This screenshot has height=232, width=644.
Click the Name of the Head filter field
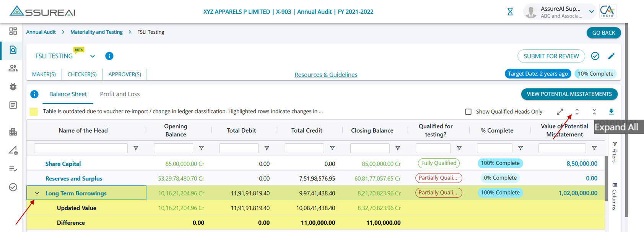pos(81,148)
